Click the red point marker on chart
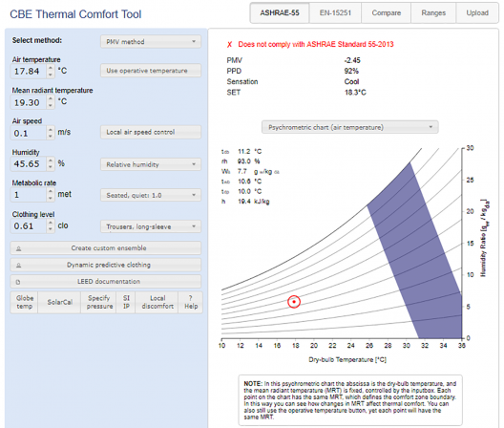 294,302
